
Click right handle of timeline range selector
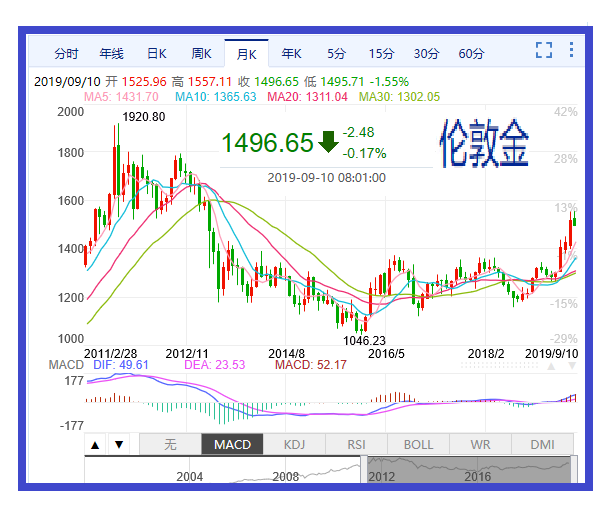(574, 469)
